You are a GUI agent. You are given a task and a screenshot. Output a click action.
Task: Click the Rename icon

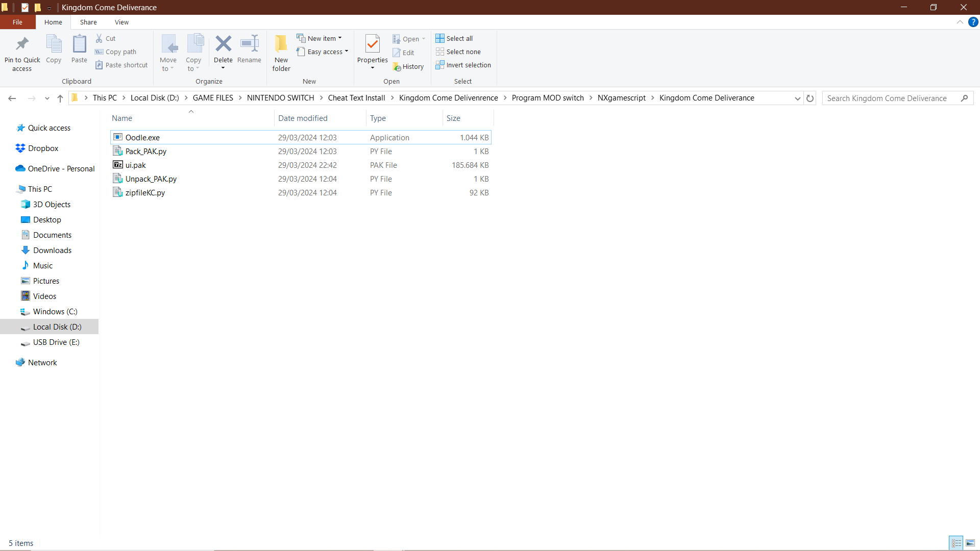point(249,44)
